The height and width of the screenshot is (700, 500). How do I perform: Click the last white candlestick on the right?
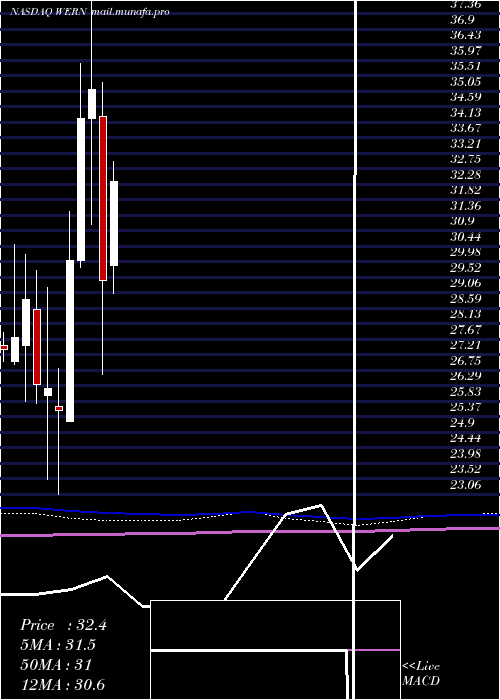(114, 223)
